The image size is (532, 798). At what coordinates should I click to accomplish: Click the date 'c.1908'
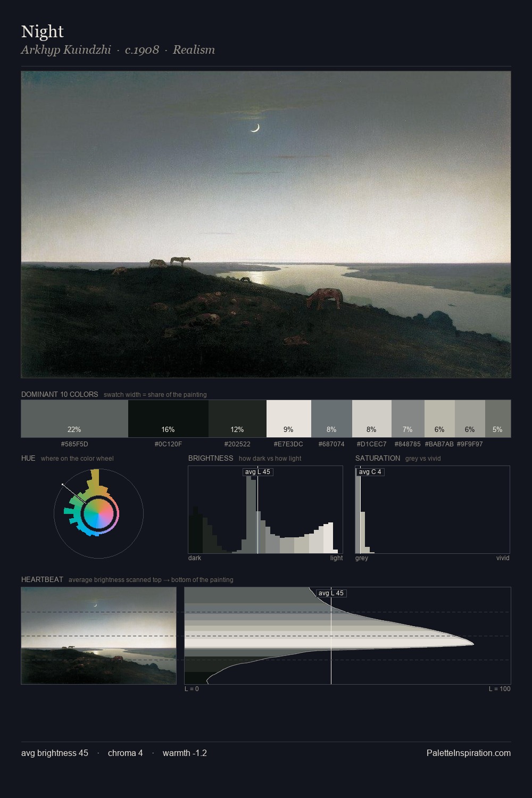pyautogui.click(x=142, y=50)
